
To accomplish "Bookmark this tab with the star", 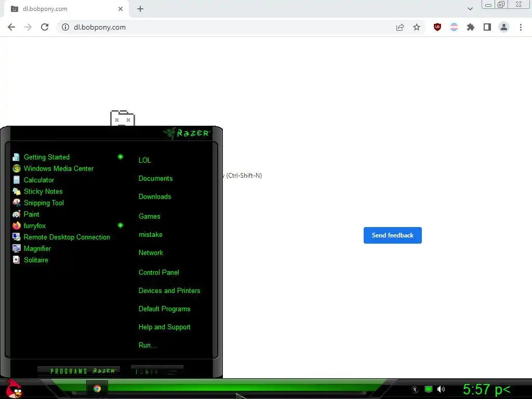I will [417, 27].
